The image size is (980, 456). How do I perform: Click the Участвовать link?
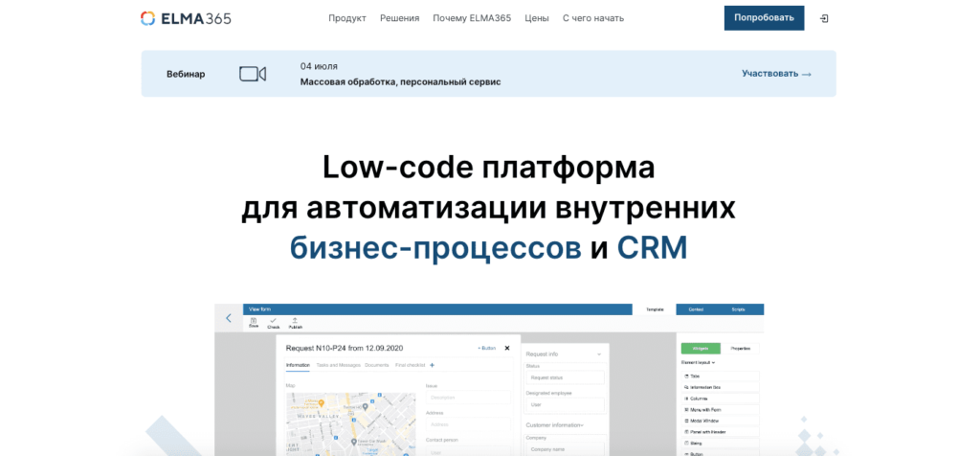point(776,74)
